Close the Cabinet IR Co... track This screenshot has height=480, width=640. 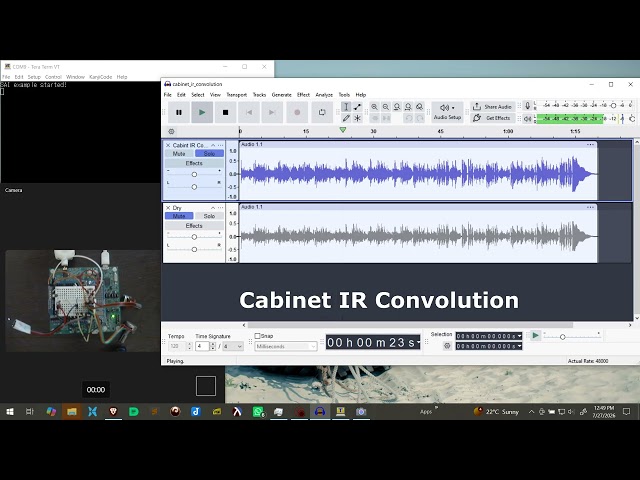(x=168, y=145)
